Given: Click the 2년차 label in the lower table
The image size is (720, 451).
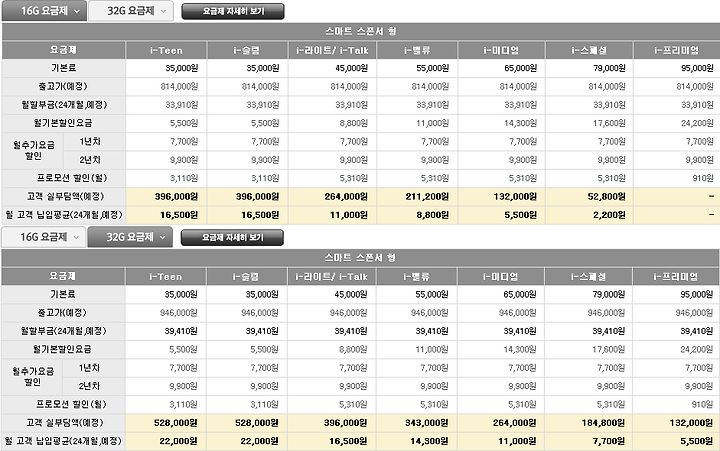Looking at the screenshot, I should click(x=89, y=386).
